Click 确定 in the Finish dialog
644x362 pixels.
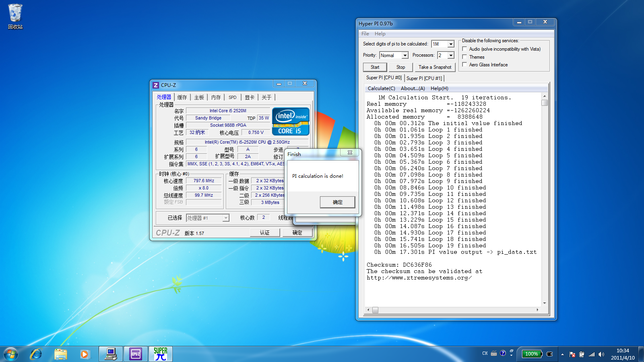337,202
